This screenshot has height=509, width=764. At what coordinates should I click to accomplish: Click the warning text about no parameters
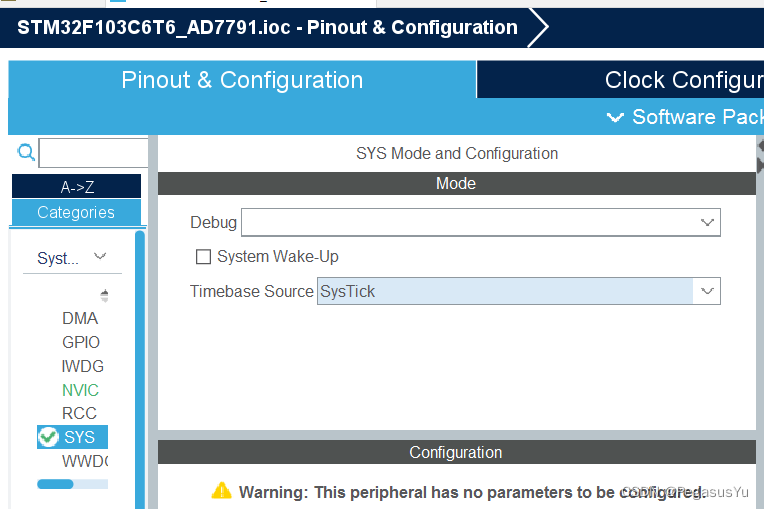[x=471, y=492]
